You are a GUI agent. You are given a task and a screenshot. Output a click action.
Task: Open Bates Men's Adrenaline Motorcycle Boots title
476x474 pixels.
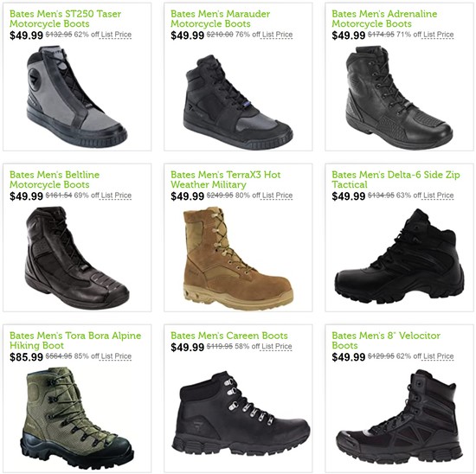(x=384, y=18)
